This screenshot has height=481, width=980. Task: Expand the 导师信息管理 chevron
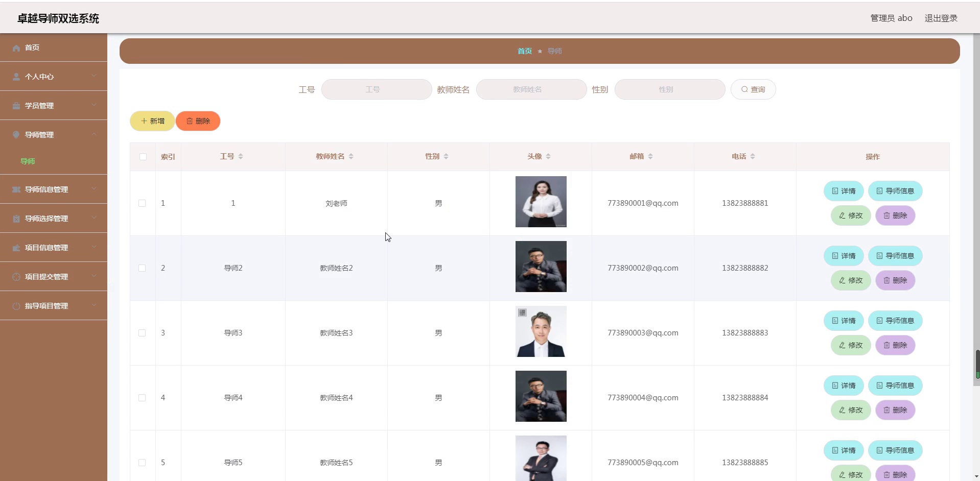[94, 189]
